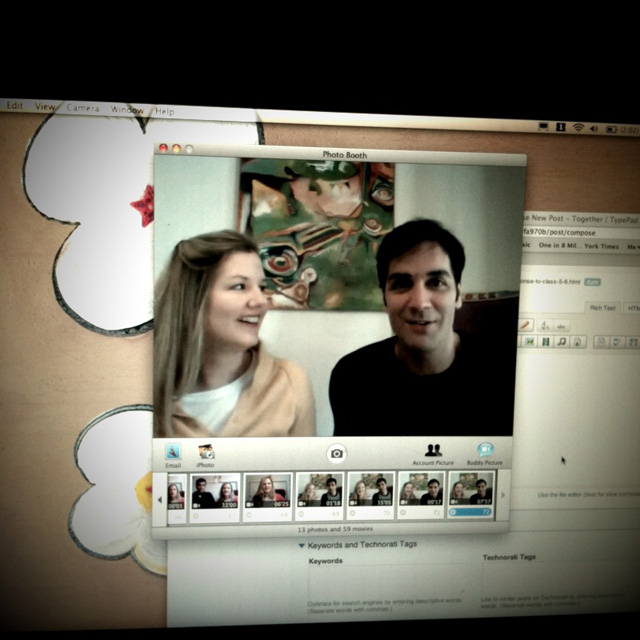Open the Camera menu

click(x=83, y=108)
